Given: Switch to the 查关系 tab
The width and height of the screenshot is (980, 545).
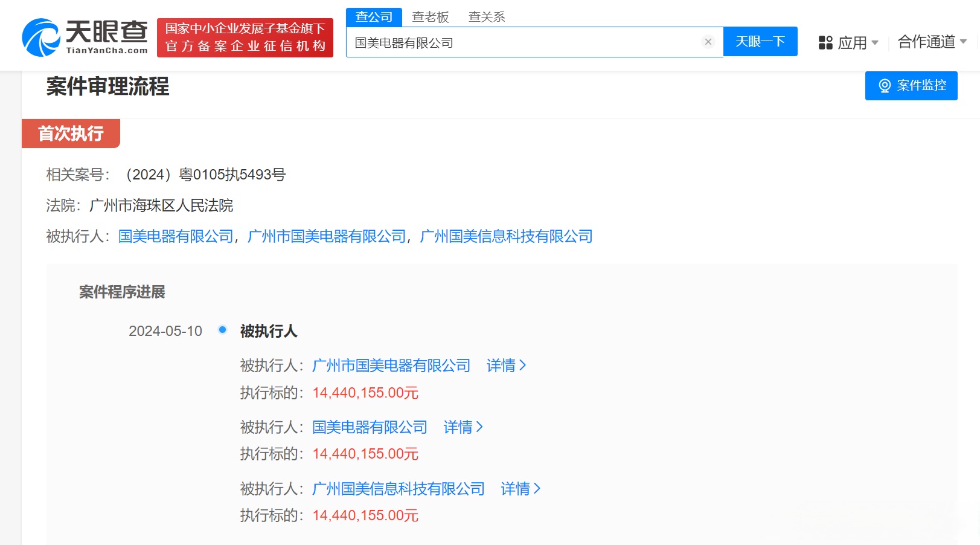Looking at the screenshot, I should click(x=487, y=17).
